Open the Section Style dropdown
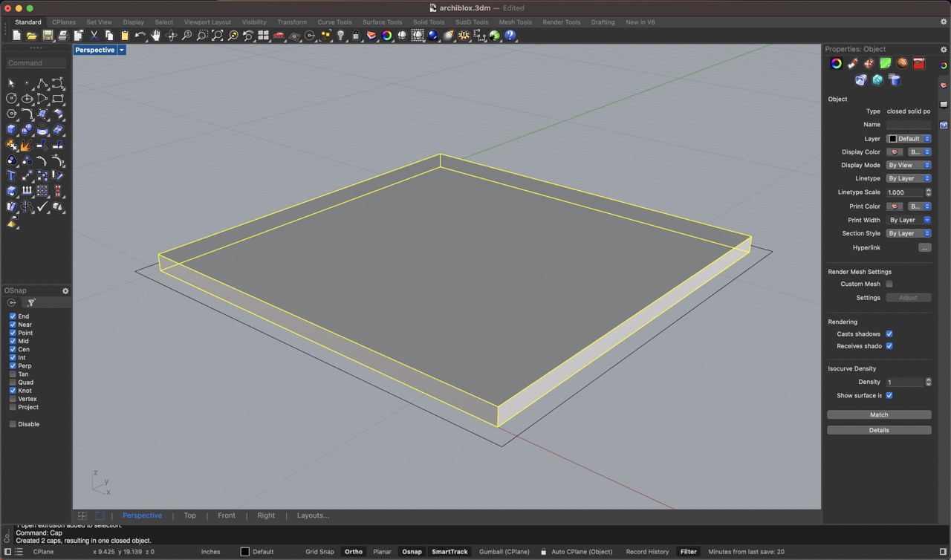Image resolution: width=951 pixels, height=560 pixels. point(909,233)
